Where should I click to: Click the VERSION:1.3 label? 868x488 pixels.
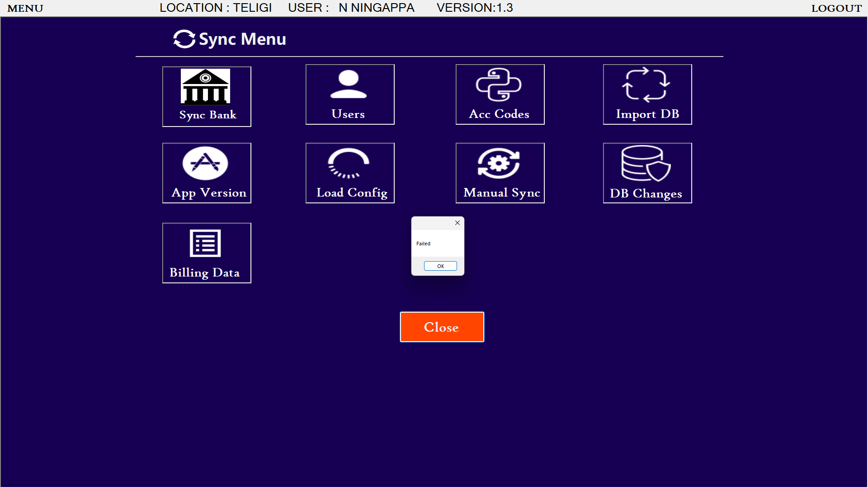click(475, 8)
